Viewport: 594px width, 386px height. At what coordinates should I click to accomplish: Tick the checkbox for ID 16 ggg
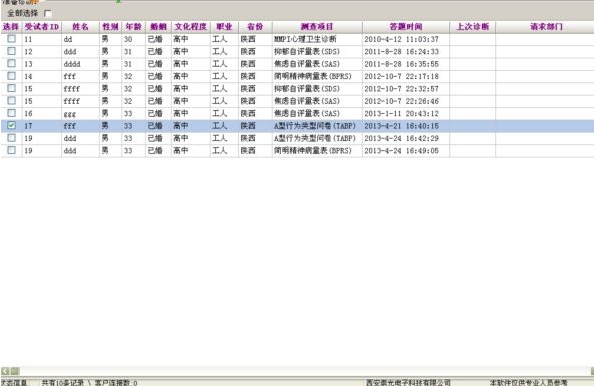(12, 113)
